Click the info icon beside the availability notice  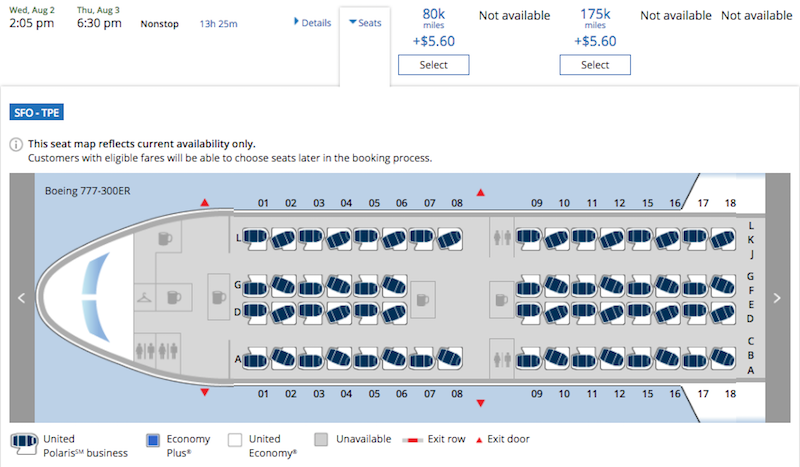(x=16, y=144)
